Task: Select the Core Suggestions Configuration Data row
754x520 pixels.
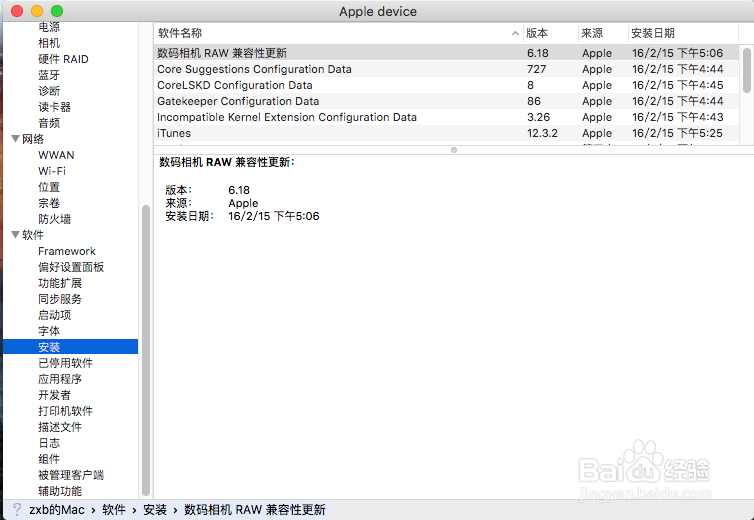Action: pyautogui.click(x=447, y=69)
